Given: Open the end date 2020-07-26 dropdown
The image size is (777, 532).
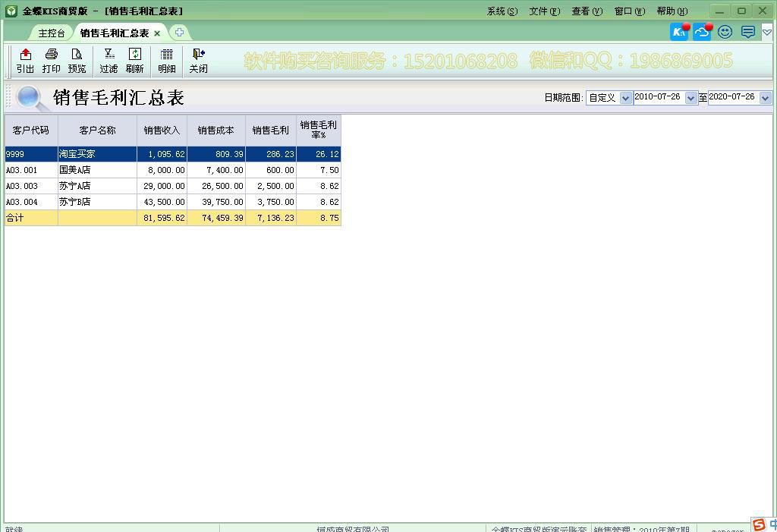Looking at the screenshot, I should pos(765,97).
